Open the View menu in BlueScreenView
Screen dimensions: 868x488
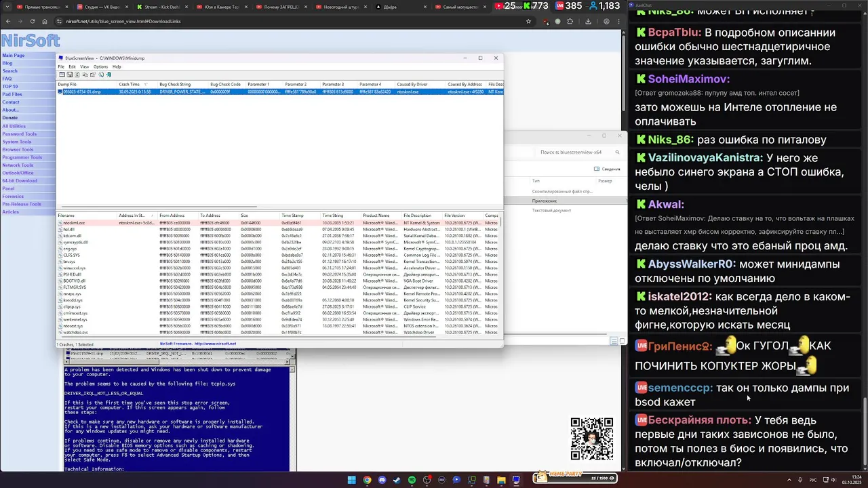[x=85, y=66]
